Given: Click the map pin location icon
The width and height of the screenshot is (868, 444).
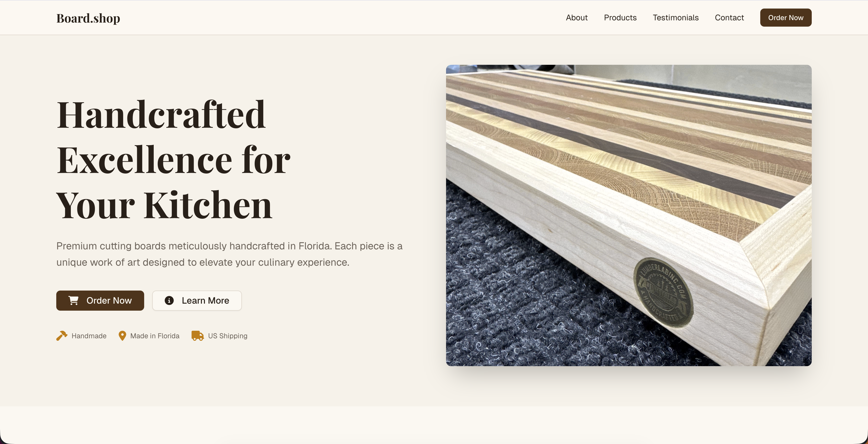Looking at the screenshot, I should [122, 336].
